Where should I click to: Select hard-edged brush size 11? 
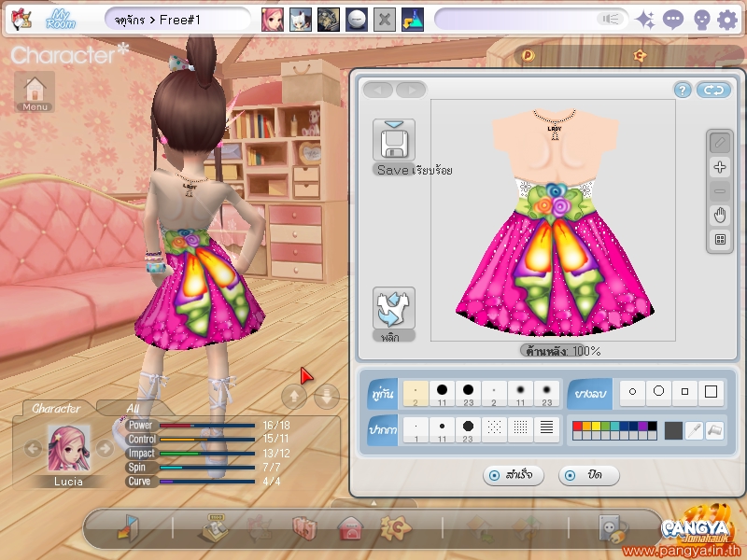(442, 393)
